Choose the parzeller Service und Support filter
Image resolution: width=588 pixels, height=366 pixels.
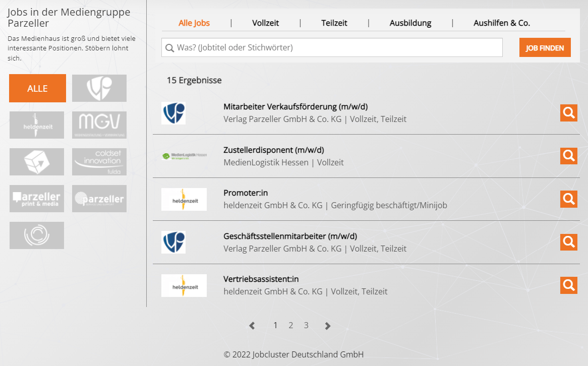point(99,198)
